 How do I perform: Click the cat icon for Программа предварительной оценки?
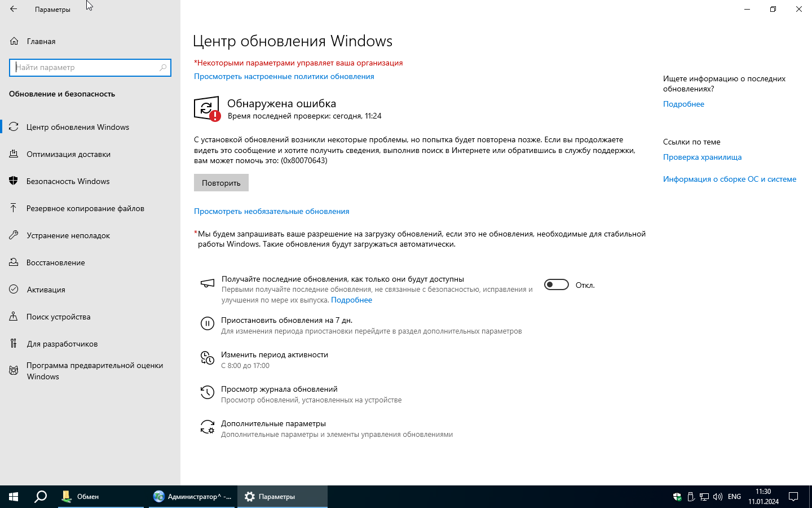coord(14,371)
